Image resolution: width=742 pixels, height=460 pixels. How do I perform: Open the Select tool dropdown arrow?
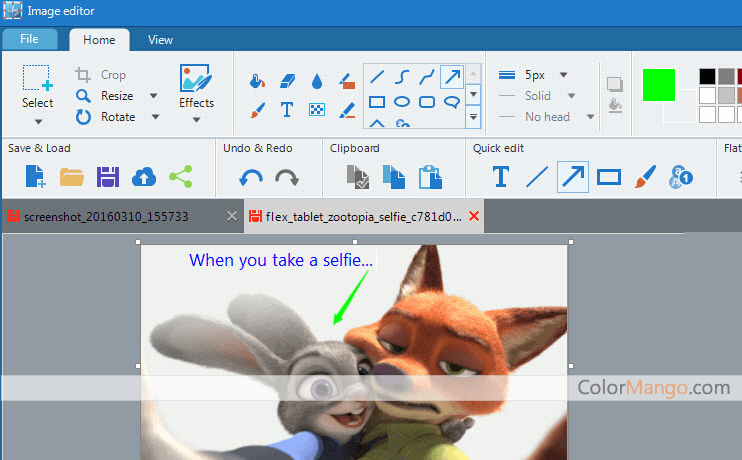(38, 122)
